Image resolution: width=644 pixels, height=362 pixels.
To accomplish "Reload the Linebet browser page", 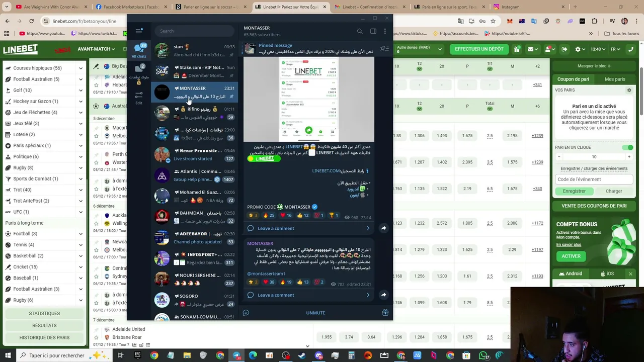I will point(31,21).
